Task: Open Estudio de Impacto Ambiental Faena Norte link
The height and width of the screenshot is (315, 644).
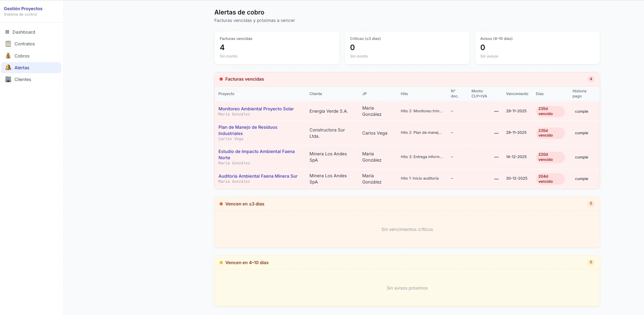Action: pos(256,155)
